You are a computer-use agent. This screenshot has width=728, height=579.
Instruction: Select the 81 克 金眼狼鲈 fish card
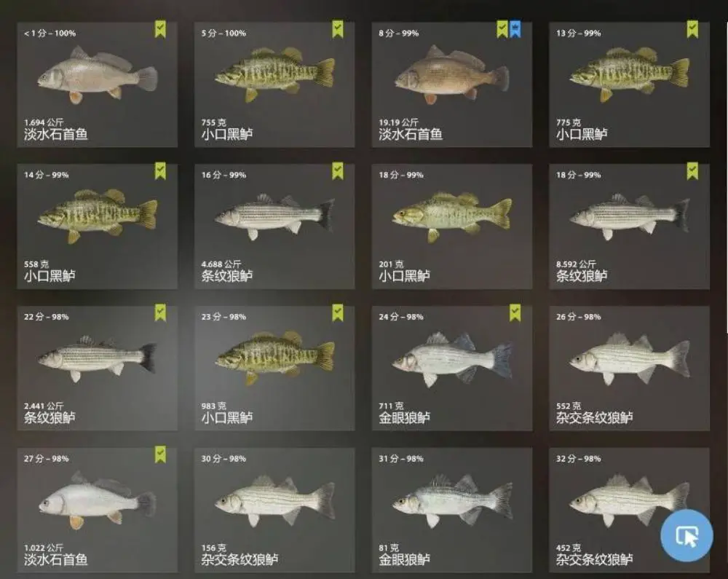[452, 510]
